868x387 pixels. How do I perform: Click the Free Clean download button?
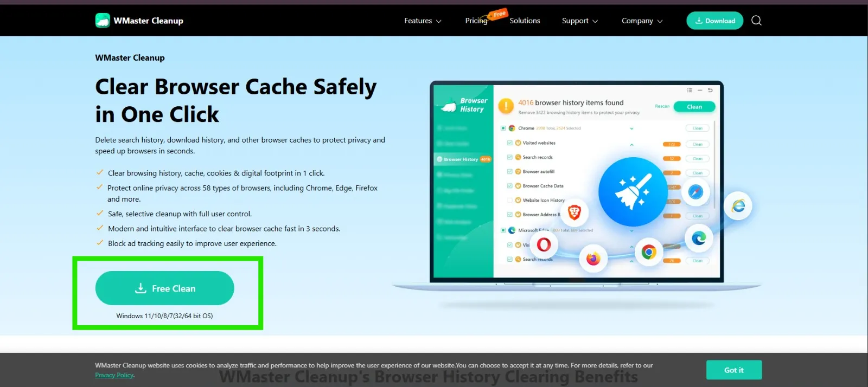(x=165, y=288)
